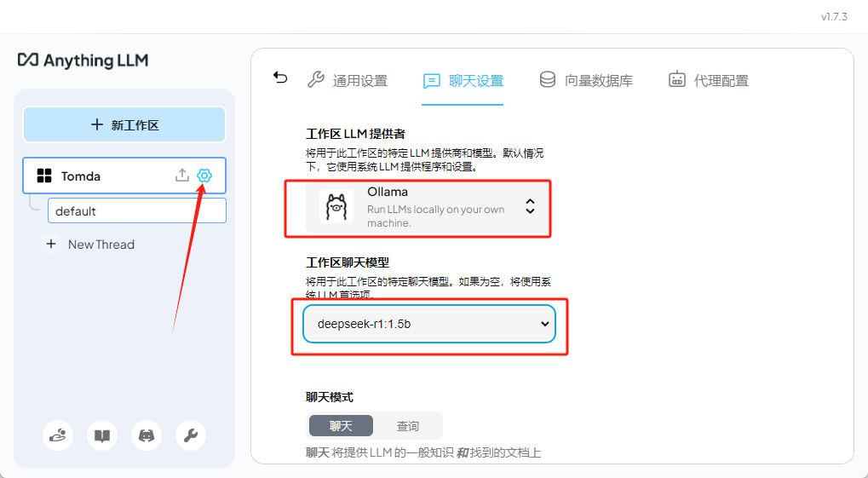This screenshot has height=478, width=868.
Task: Create a New Thread
Action: tap(90, 245)
